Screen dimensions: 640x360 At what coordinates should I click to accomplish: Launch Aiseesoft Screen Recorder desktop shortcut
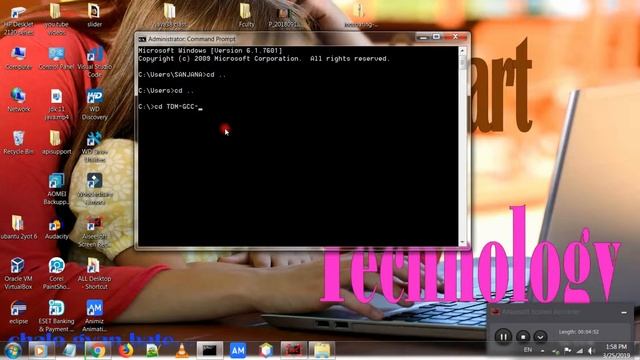pos(94,231)
